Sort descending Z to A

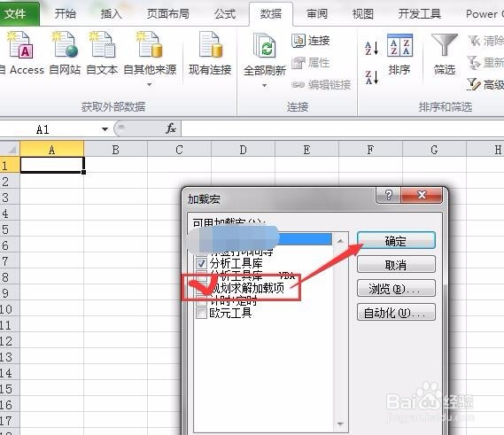click(x=372, y=78)
